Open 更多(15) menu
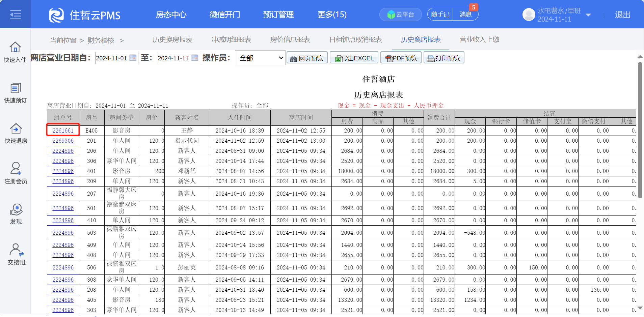Image resolution: width=644 pixels, height=317 pixels. [332, 15]
